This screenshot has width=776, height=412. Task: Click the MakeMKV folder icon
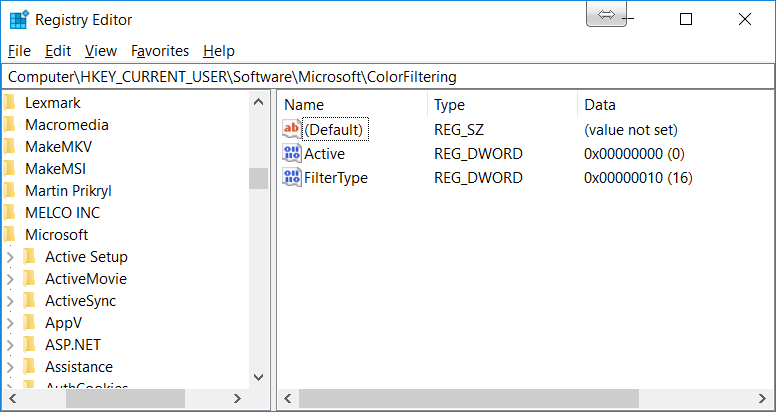9,147
